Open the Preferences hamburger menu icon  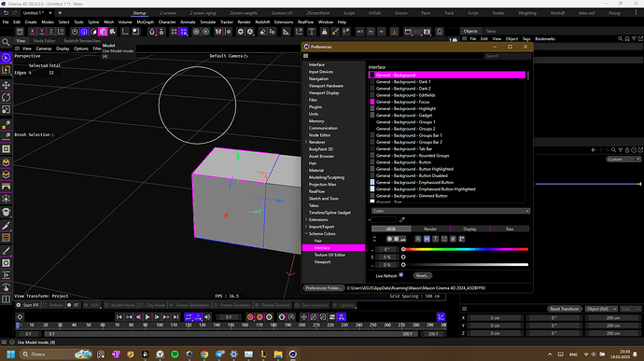click(x=306, y=56)
